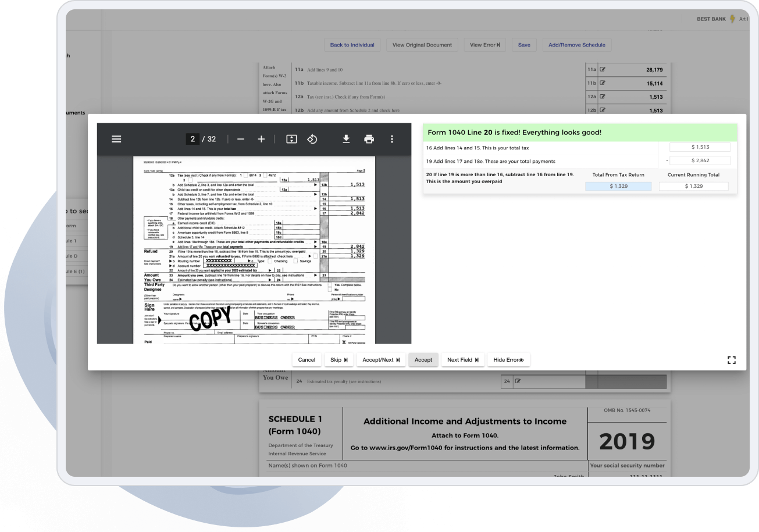Click the Accept/Next button
759x532 pixels.
(381, 360)
